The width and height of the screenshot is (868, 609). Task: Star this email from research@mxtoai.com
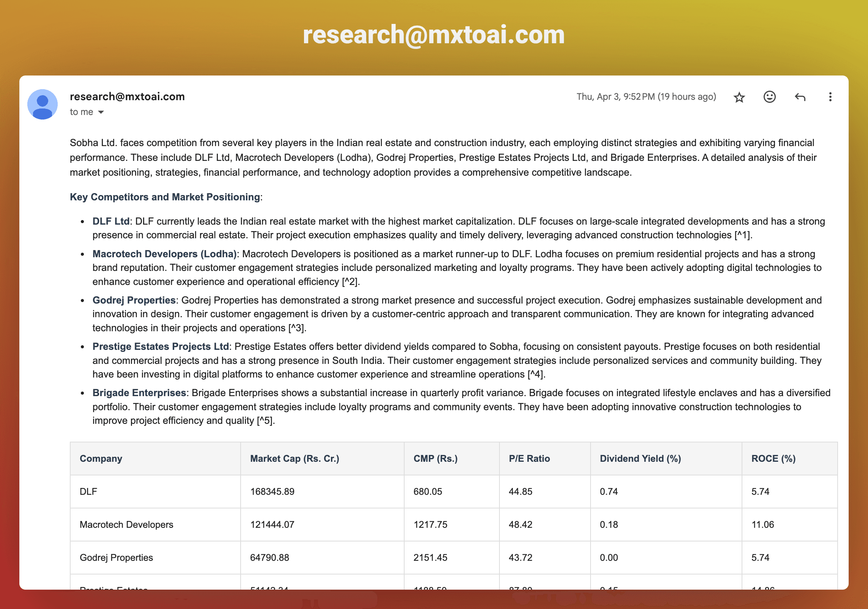point(739,97)
